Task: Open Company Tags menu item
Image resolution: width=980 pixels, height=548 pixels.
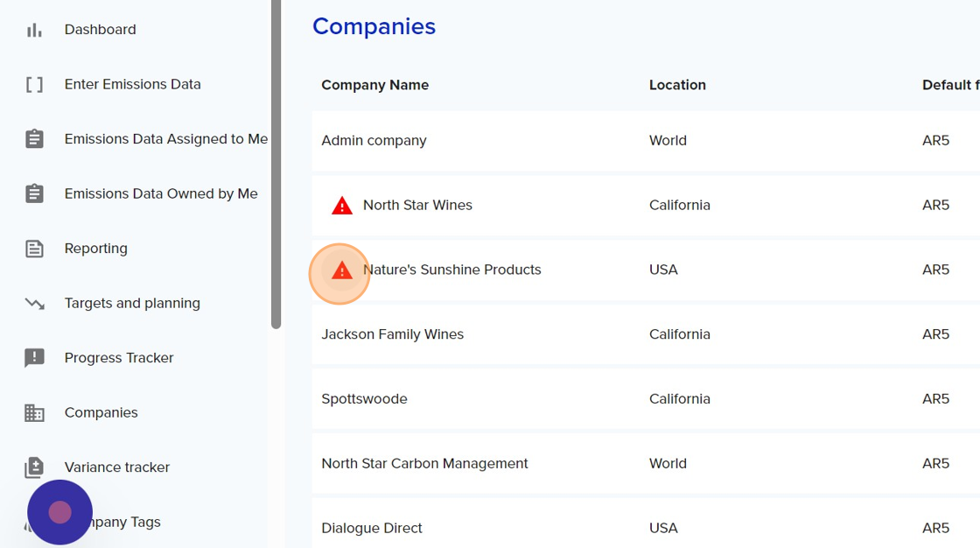Action: (x=125, y=522)
